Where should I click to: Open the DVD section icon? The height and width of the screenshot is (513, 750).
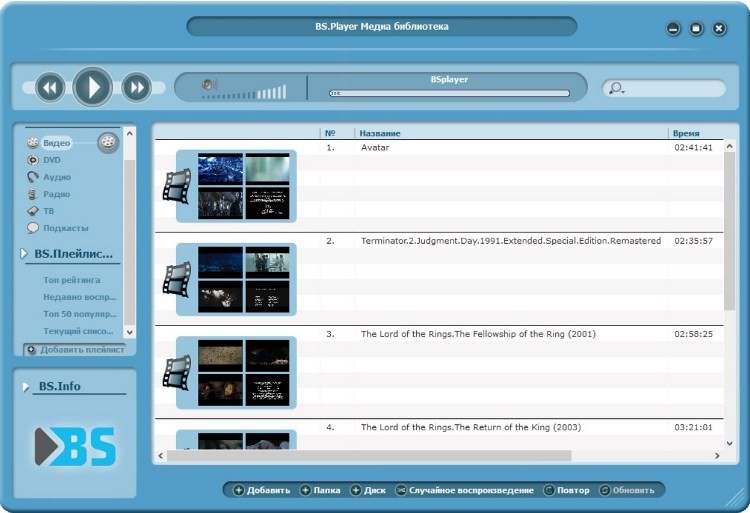(33, 160)
